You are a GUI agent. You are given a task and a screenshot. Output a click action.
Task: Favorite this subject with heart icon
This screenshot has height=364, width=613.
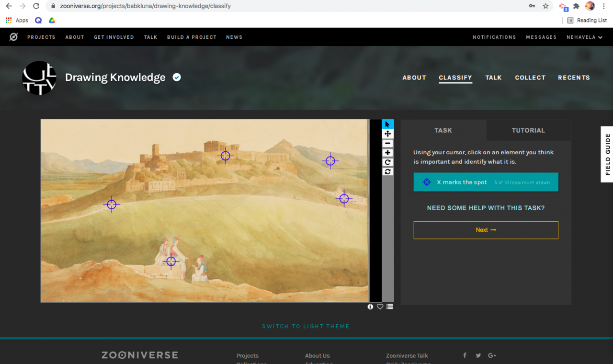click(380, 307)
